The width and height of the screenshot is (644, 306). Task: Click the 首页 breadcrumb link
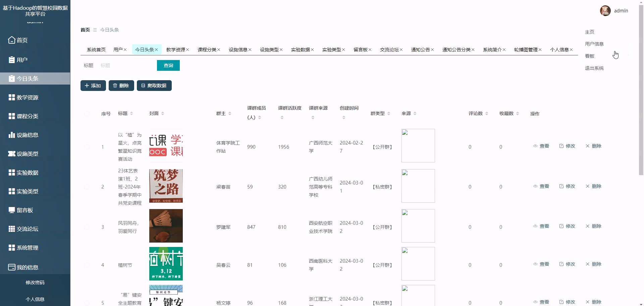click(85, 30)
